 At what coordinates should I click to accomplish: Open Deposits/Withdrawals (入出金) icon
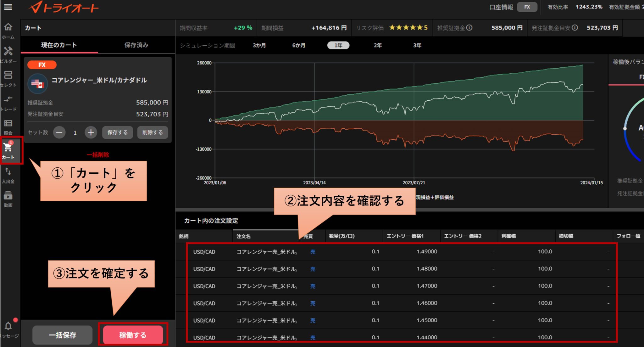[8, 176]
